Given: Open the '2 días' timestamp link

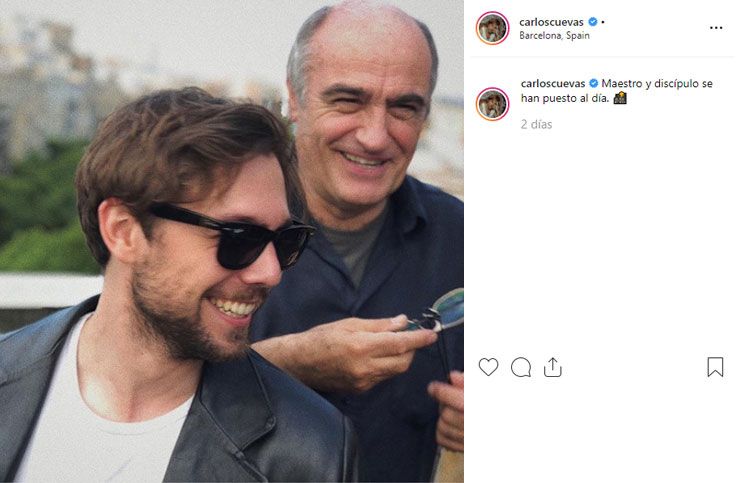Looking at the screenshot, I should pyautogui.click(x=536, y=125).
